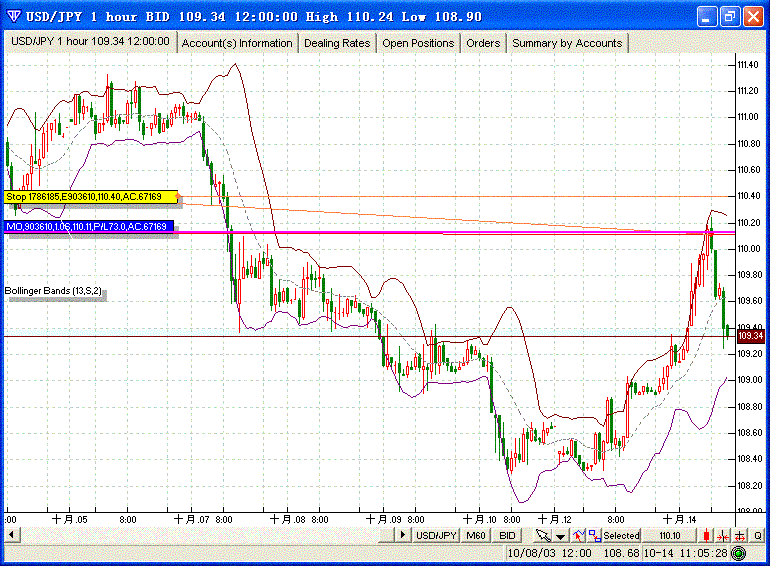Click the 110.10 price button
This screenshot has width=770, height=566.
point(669,536)
